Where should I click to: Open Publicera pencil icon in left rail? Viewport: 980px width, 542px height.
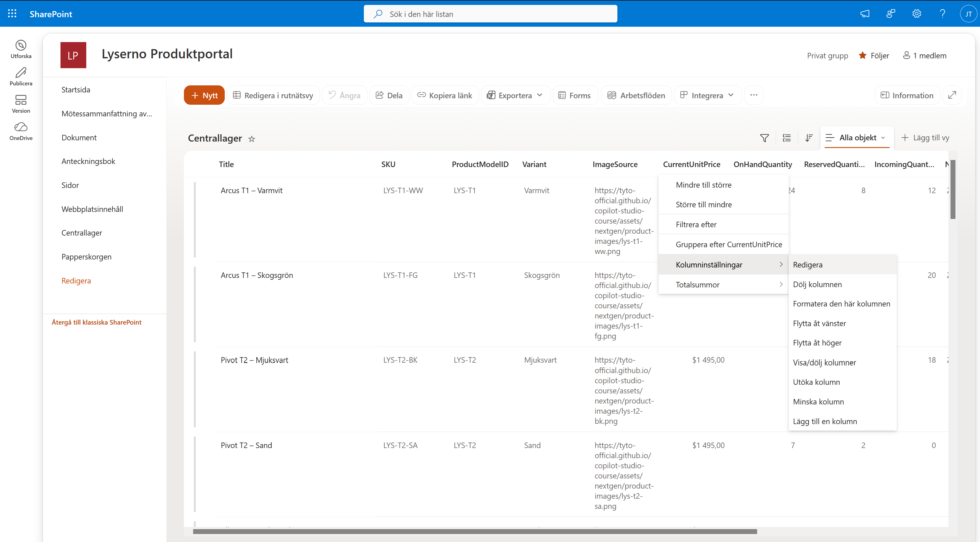coord(21,77)
